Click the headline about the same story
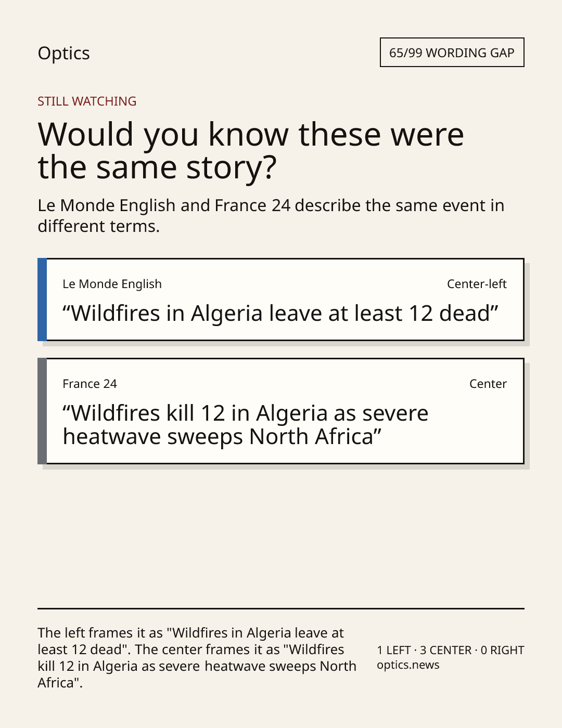562x728 pixels. 251,151
